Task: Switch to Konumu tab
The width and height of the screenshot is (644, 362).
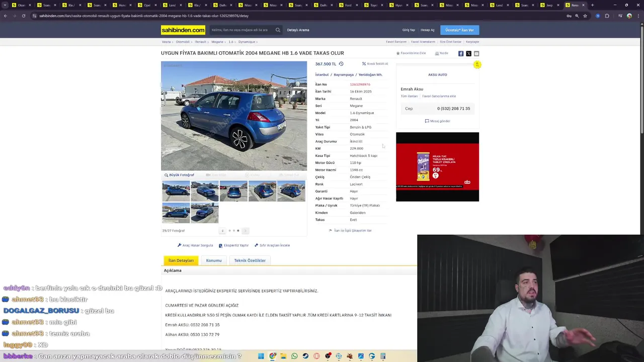Action: point(214,260)
